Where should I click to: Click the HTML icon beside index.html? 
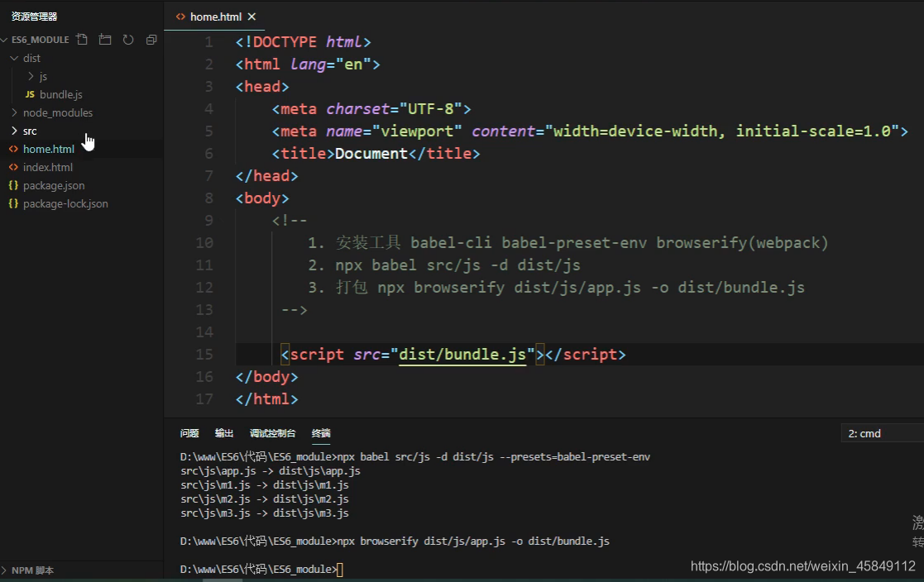[13, 167]
